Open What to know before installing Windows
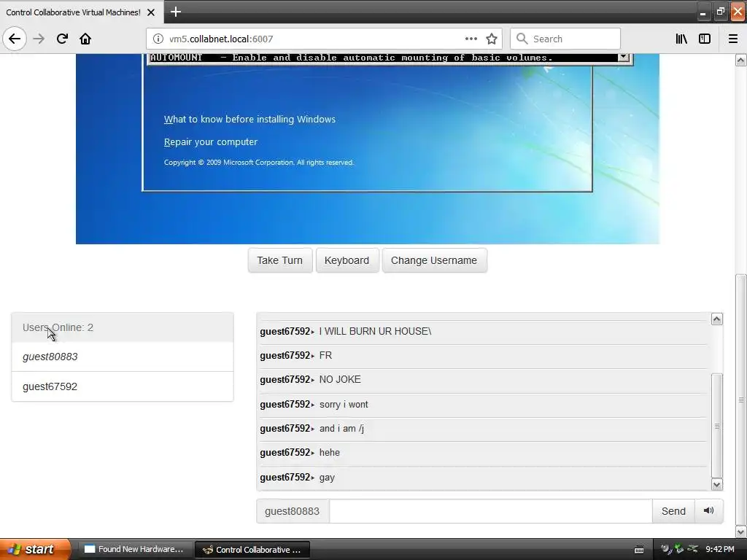747x560 pixels. point(249,119)
